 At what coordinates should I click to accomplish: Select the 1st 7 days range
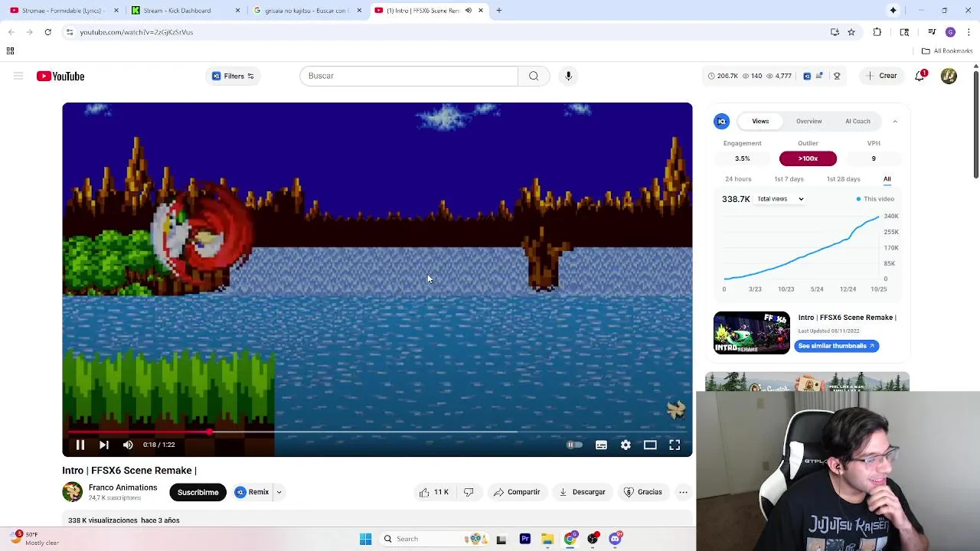coord(789,179)
